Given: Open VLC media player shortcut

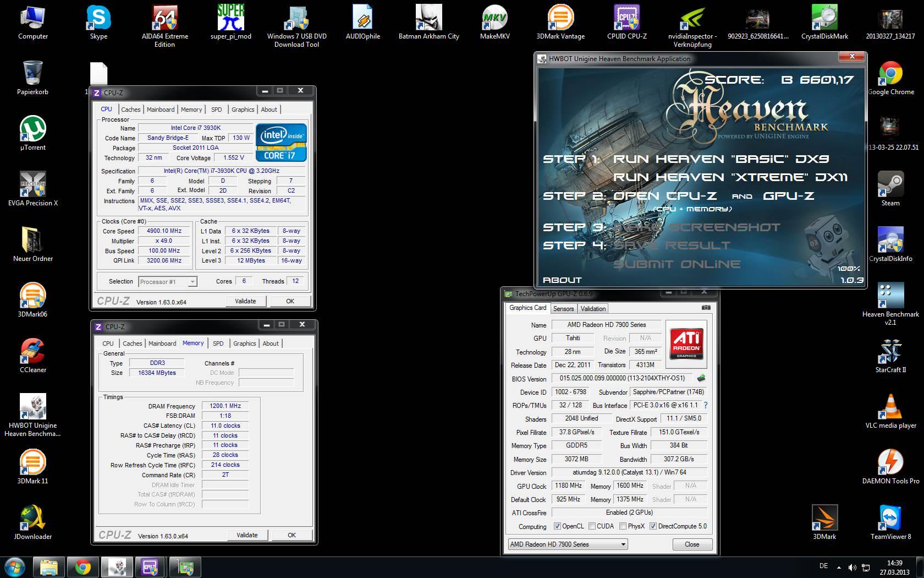Looking at the screenshot, I should pyautogui.click(x=890, y=411).
